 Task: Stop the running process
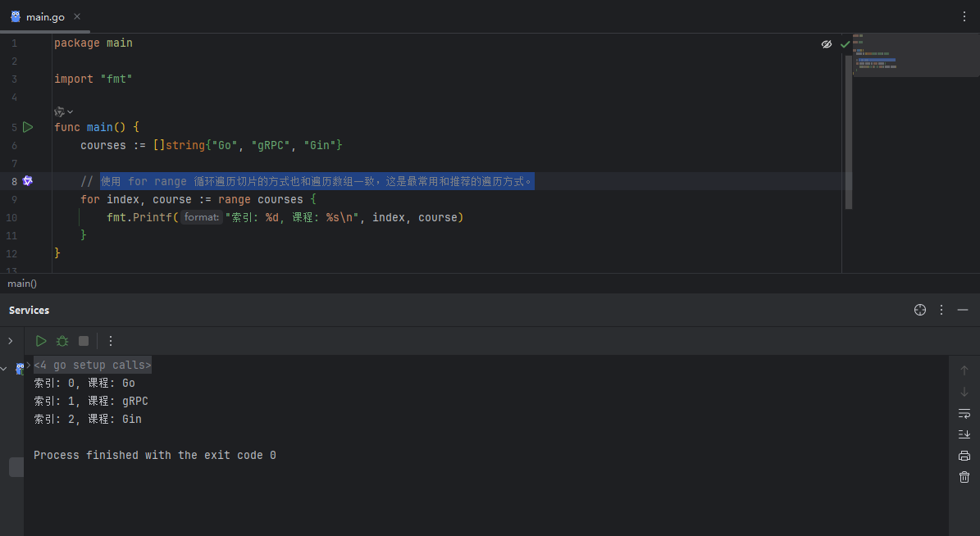tap(84, 341)
